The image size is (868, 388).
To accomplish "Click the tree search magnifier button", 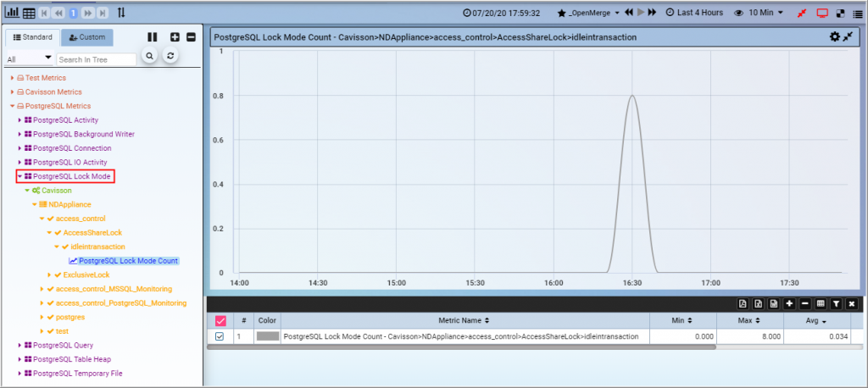I will pos(150,55).
